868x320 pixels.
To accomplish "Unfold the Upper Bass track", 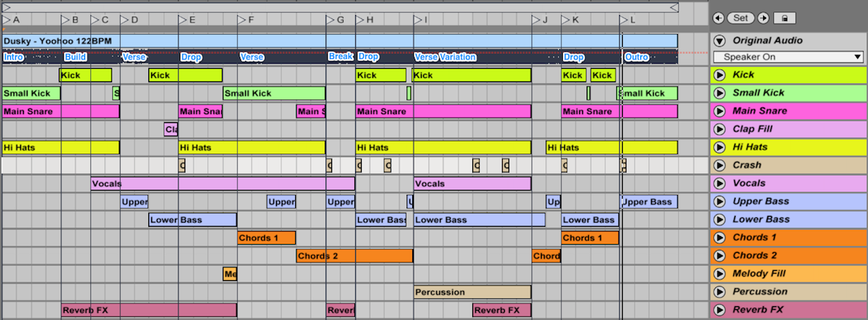I will pos(719,201).
